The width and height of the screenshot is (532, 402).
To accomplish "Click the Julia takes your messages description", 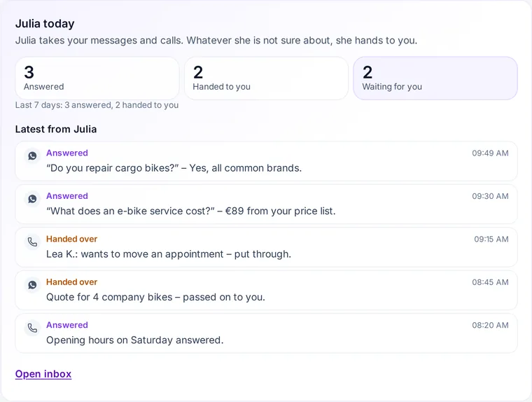I will click(216, 41).
